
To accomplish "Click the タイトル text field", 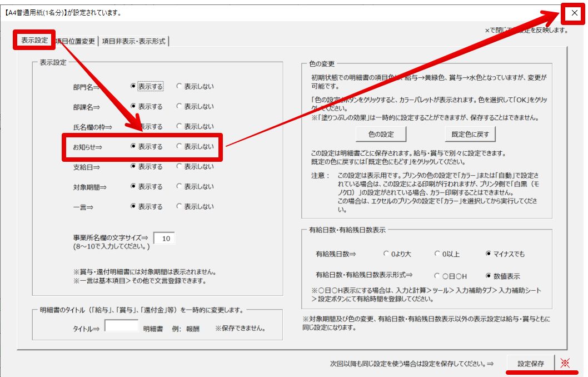I will click(x=121, y=326).
